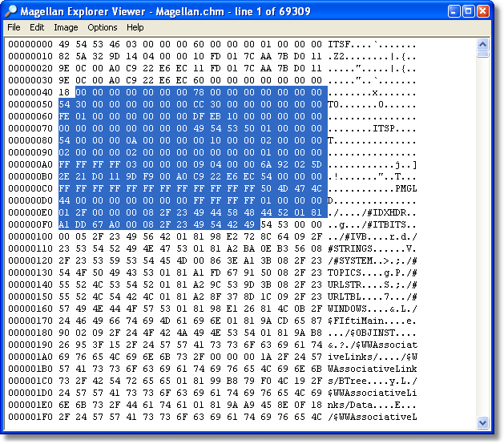Open the Image menu
The width and height of the screenshot is (504, 444).
66,27
